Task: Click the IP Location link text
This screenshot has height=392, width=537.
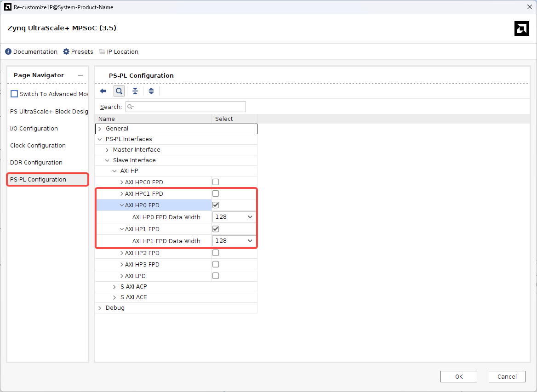Action: point(123,51)
